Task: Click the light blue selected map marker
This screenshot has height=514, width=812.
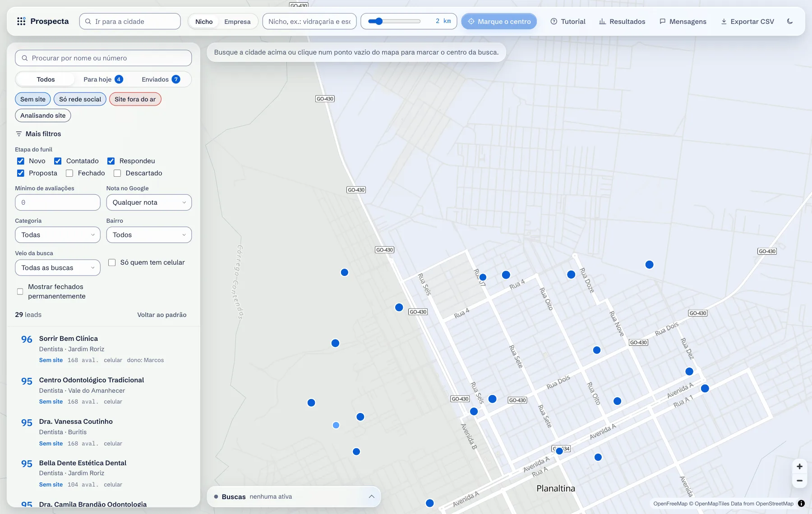Action: tap(336, 425)
